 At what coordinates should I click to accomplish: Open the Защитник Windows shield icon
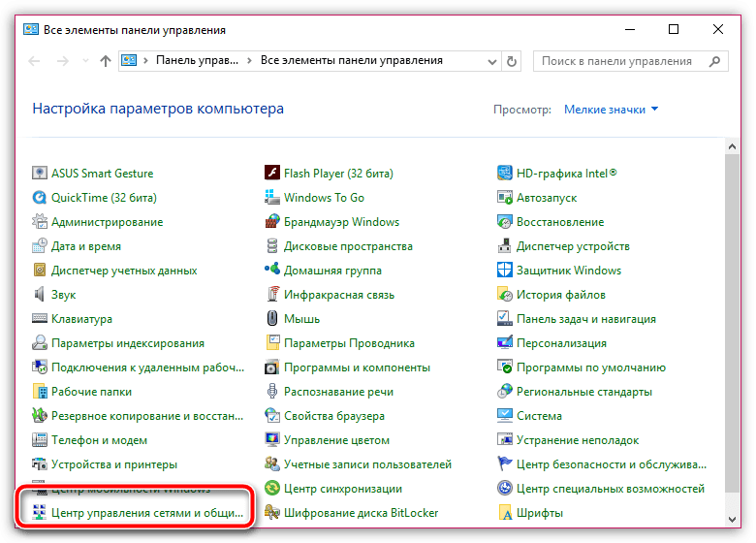505,271
